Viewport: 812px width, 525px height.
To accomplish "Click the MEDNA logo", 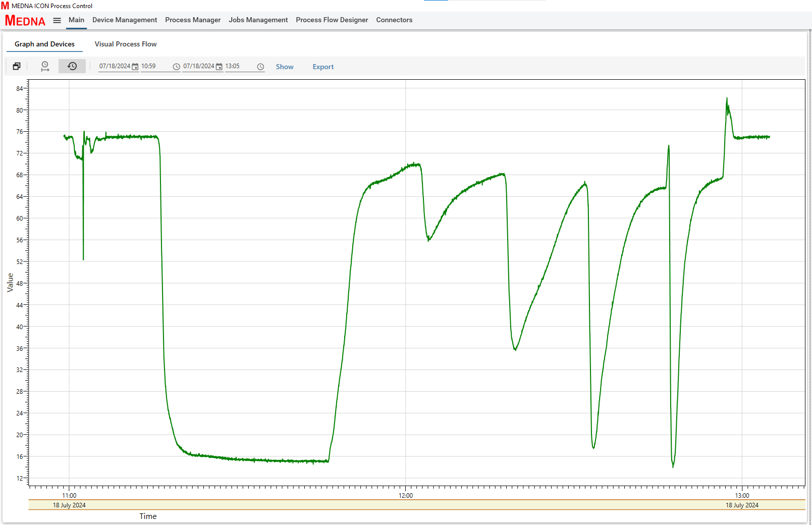I will 25,21.
